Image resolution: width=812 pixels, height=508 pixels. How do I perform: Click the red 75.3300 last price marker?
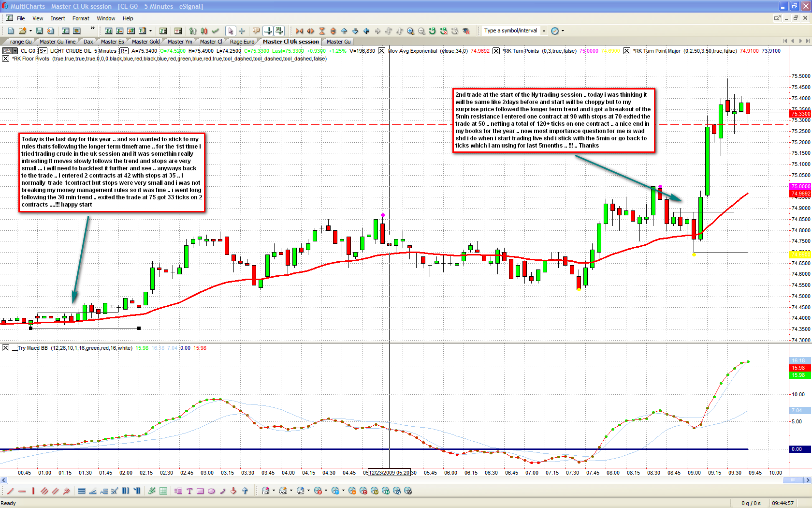(x=800, y=114)
